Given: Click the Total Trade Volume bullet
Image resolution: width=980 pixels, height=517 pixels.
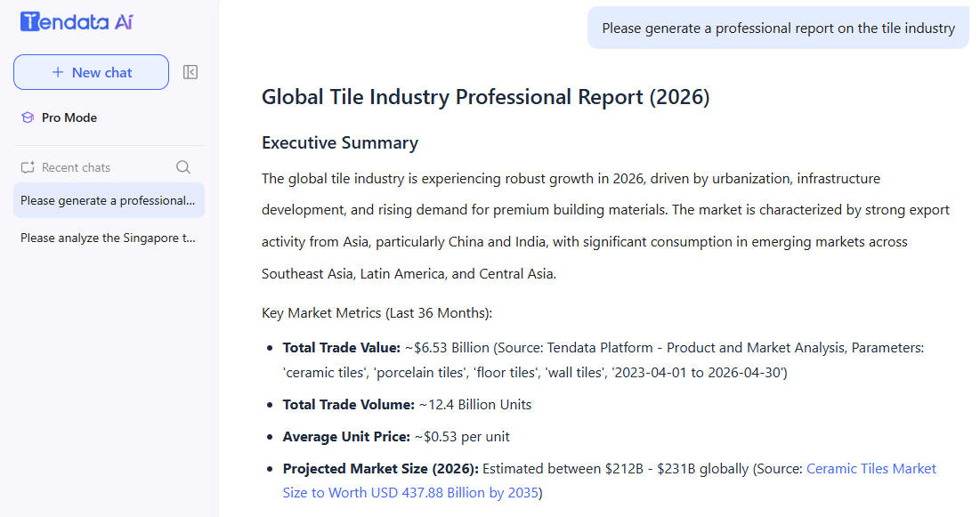Looking at the screenshot, I should coord(407,405).
